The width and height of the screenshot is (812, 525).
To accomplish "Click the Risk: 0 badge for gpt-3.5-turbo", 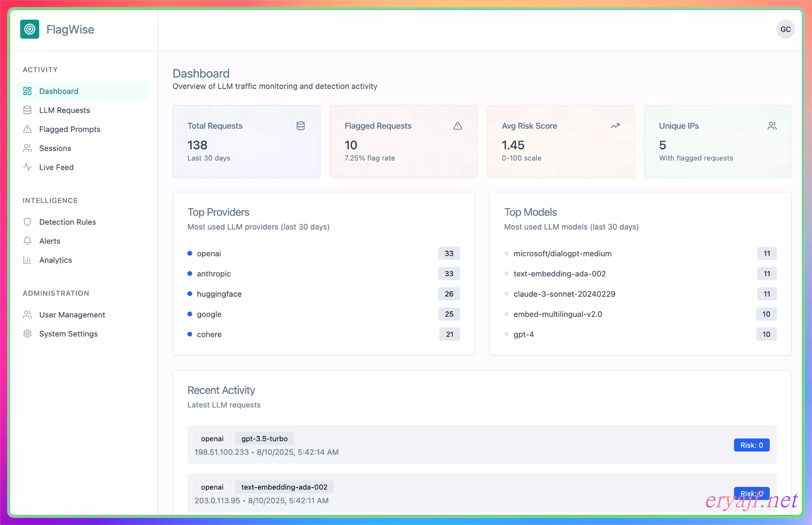I will coord(751,445).
